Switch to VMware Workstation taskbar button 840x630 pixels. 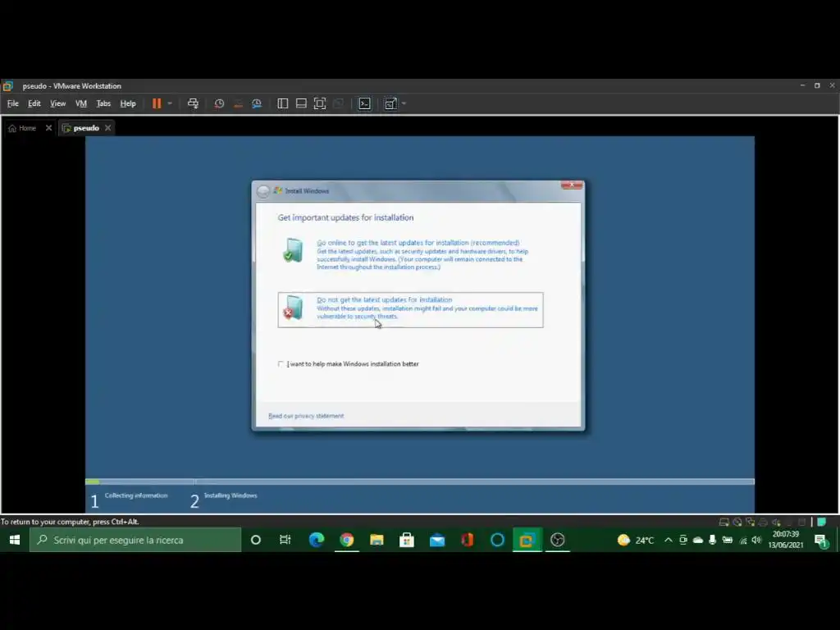click(x=527, y=540)
